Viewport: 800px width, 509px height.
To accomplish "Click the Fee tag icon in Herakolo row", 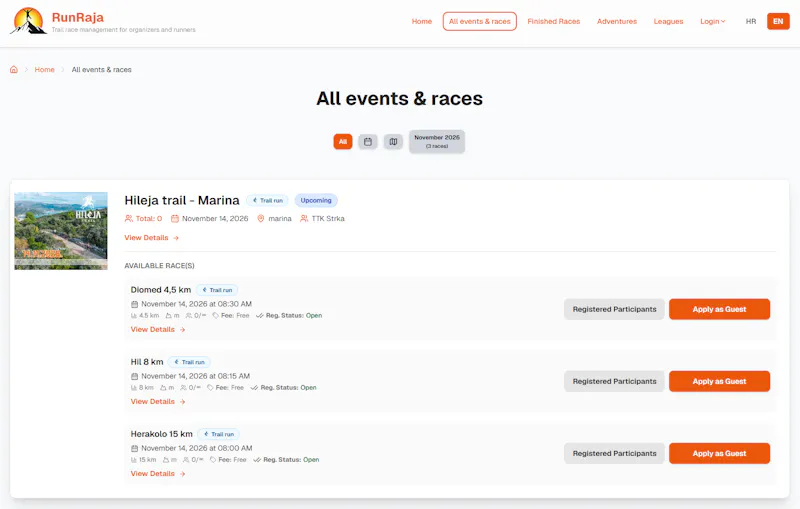I will tap(213, 460).
